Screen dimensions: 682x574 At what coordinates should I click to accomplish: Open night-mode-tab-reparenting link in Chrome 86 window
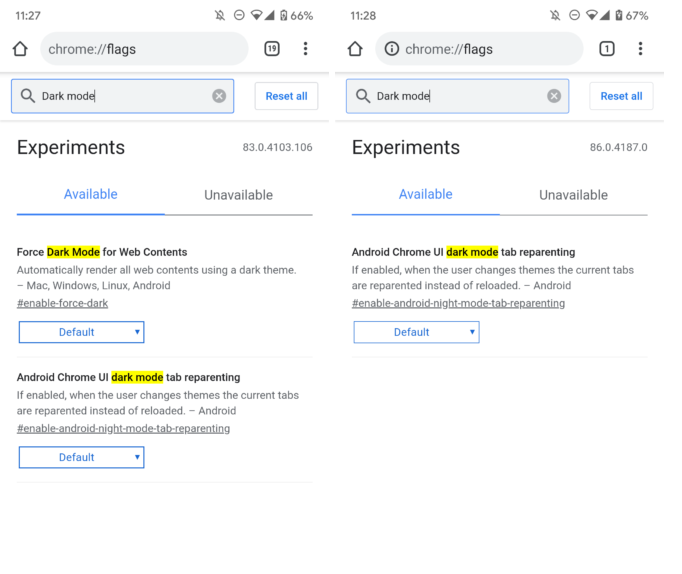458,303
